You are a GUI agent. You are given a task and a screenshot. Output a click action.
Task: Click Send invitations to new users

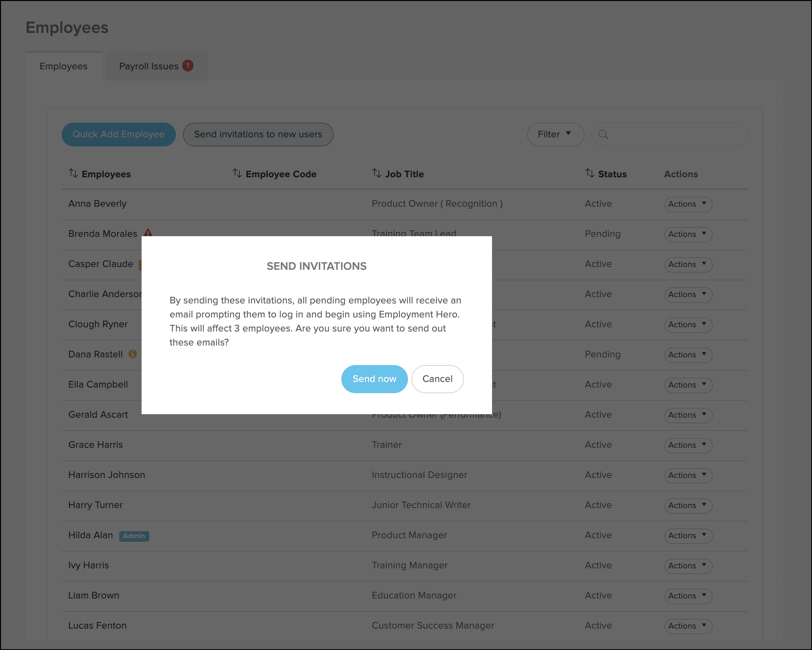point(258,135)
